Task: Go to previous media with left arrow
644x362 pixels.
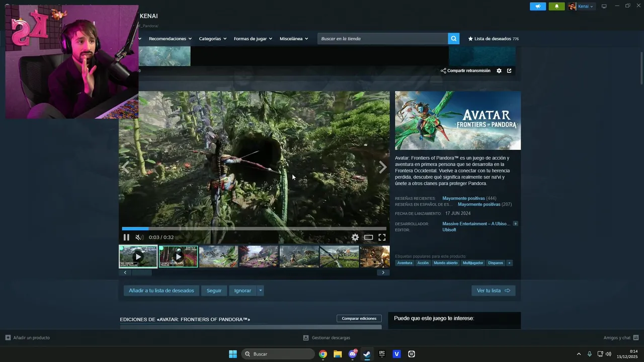Action: (x=125, y=167)
